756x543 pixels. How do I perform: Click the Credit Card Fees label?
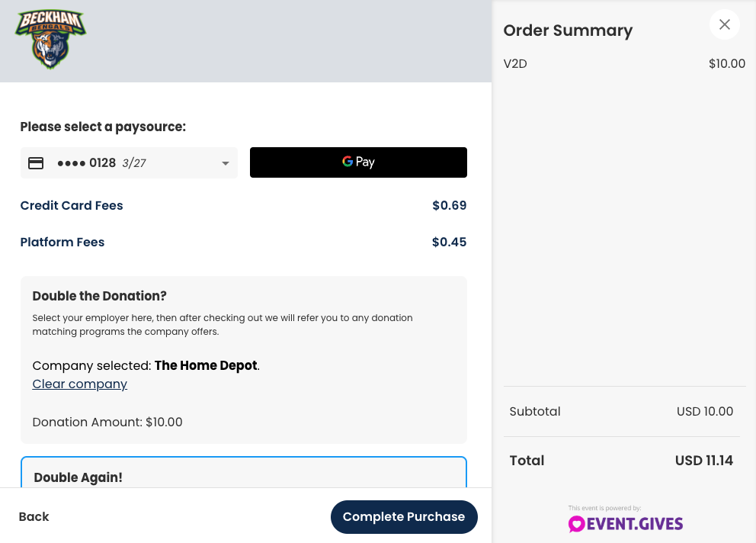coord(72,206)
